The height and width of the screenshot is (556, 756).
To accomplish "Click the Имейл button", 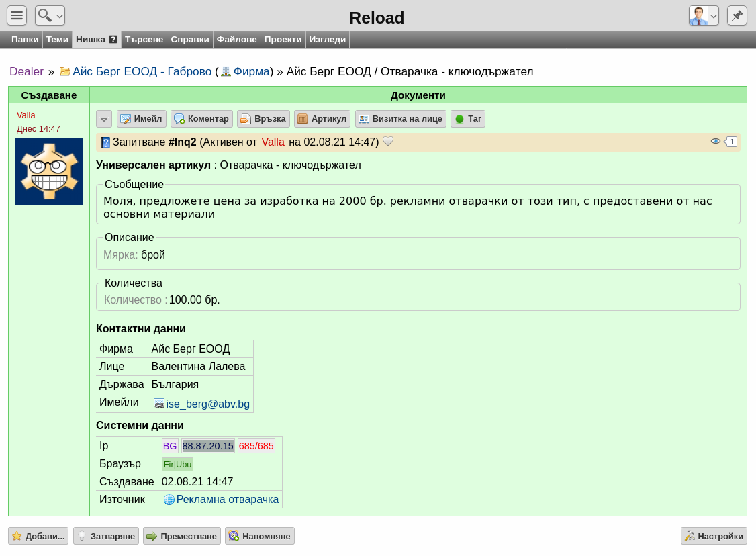I will pos(141,119).
